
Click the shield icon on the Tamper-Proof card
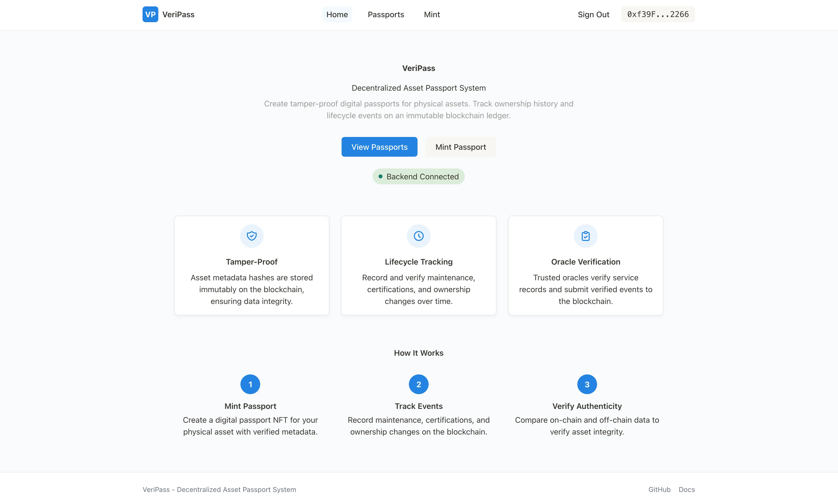click(251, 236)
